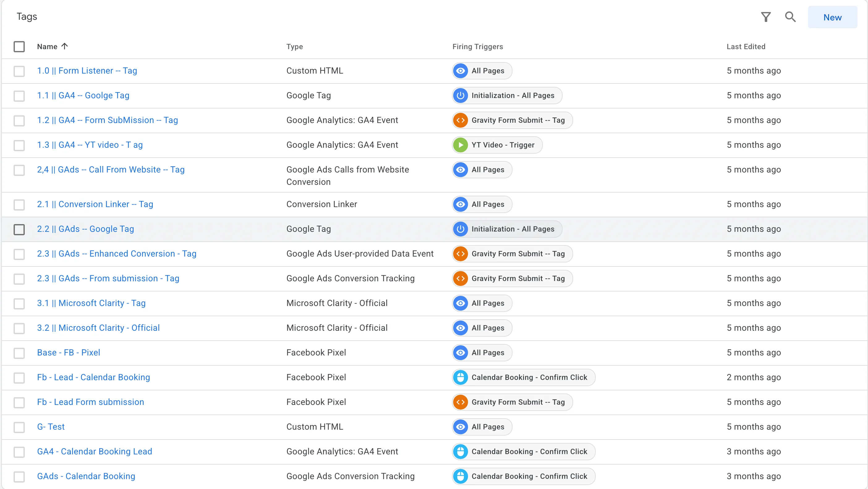The height and width of the screenshot is (489, 868).
Task: Click Initialization power icon for GA4 Goolge Tag
Action: pos(460,96)
